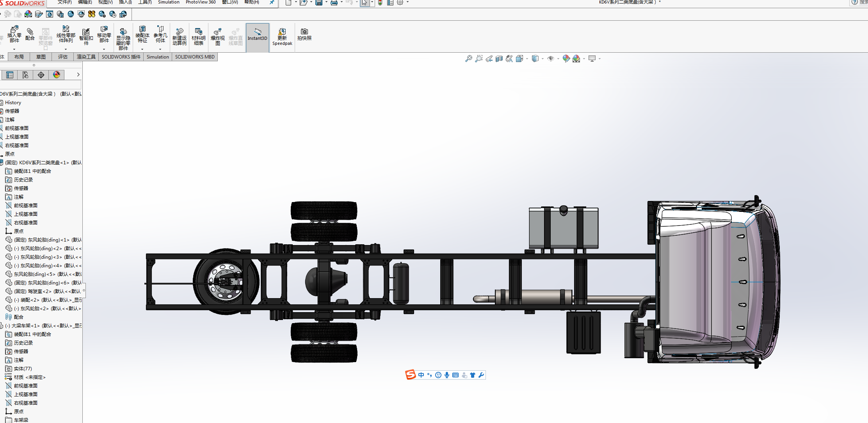The width and height of the screenshot is (868, 423).
Task: Click the Previous View icon
Action: pos(489,59)
